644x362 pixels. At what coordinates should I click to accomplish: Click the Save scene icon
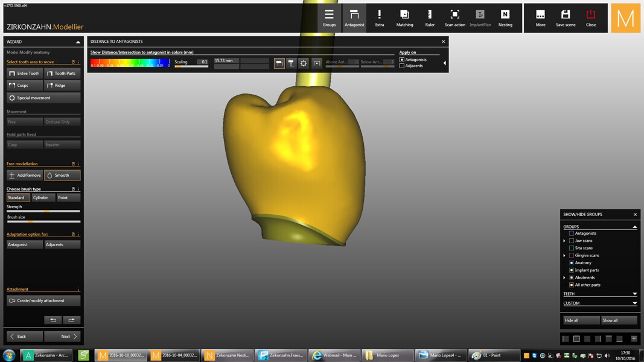pyautogui.click(x=566, y=17)
